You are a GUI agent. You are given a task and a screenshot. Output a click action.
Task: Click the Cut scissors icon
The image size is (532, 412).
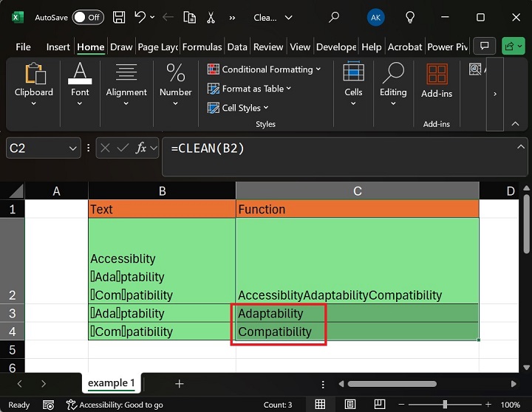(211, 17)
